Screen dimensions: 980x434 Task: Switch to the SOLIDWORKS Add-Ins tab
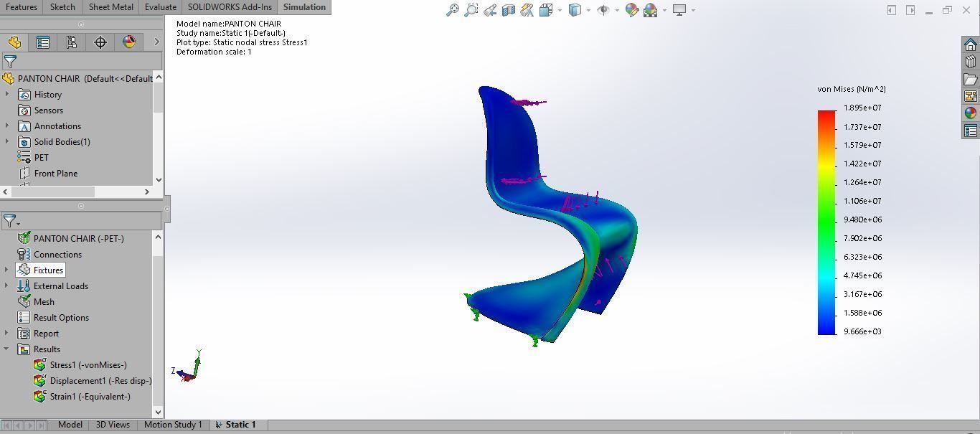point(230,7)
